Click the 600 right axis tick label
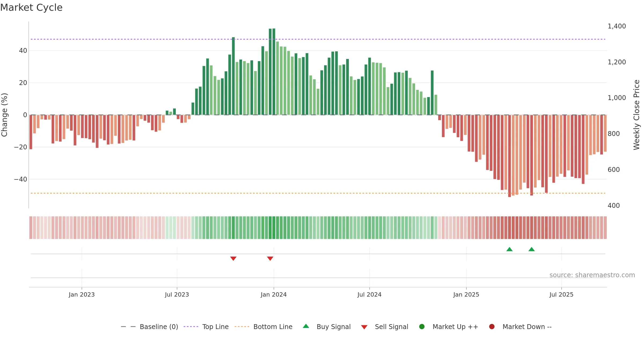The width and height of the screenshot is (644, 362). coord(614,170)
